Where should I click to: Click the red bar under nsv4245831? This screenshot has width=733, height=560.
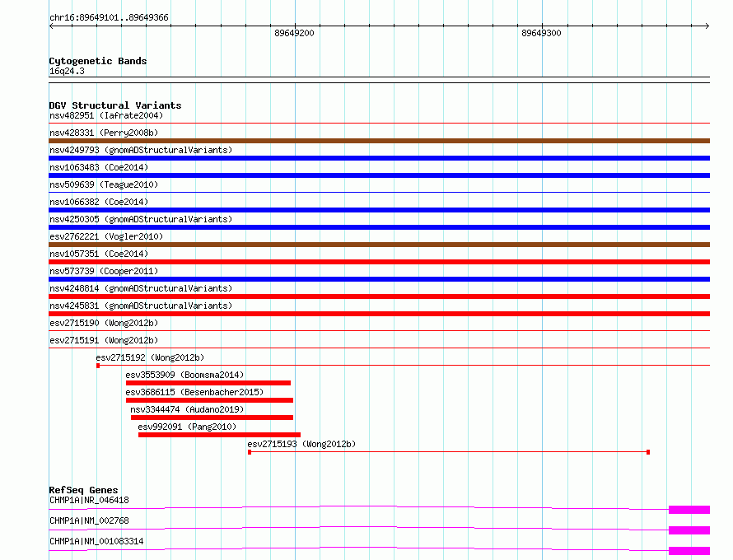tap(379, 314)
